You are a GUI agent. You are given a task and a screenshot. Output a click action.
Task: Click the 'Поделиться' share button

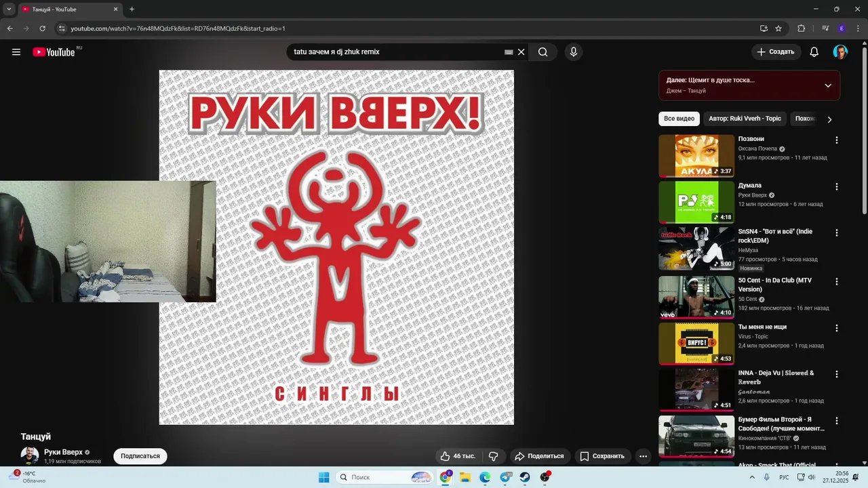[x=539, y=456]
